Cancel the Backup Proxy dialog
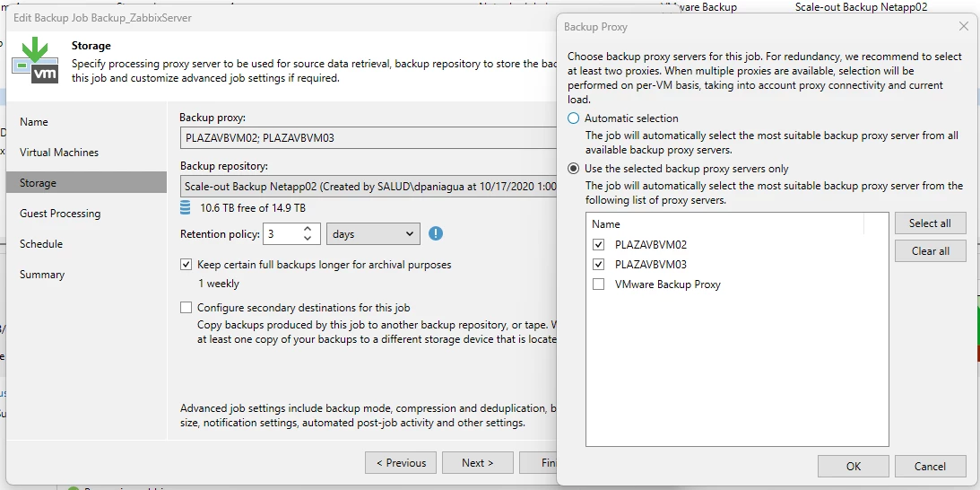The height and width of the screenshot is (490, 980). [930, 467]
